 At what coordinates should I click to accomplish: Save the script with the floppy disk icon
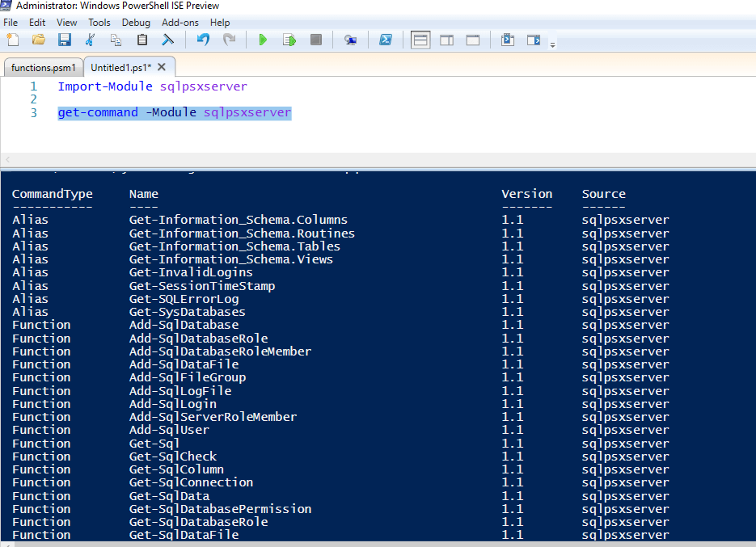65,40
